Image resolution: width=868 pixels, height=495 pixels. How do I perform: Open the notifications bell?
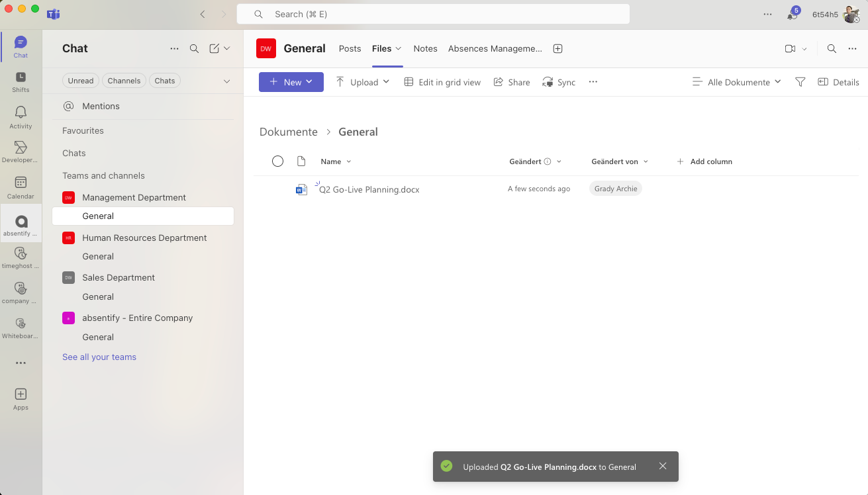(x=792, y=14)
